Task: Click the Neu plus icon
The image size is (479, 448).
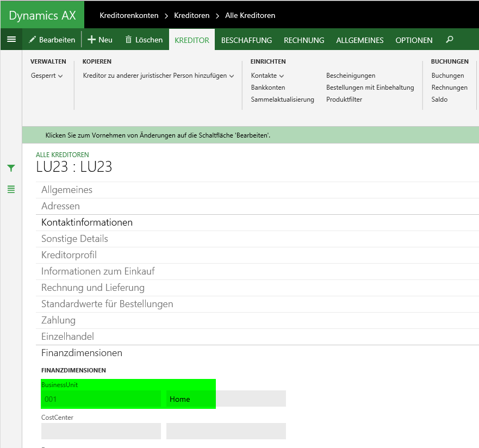Action: (x=91, y=40)
